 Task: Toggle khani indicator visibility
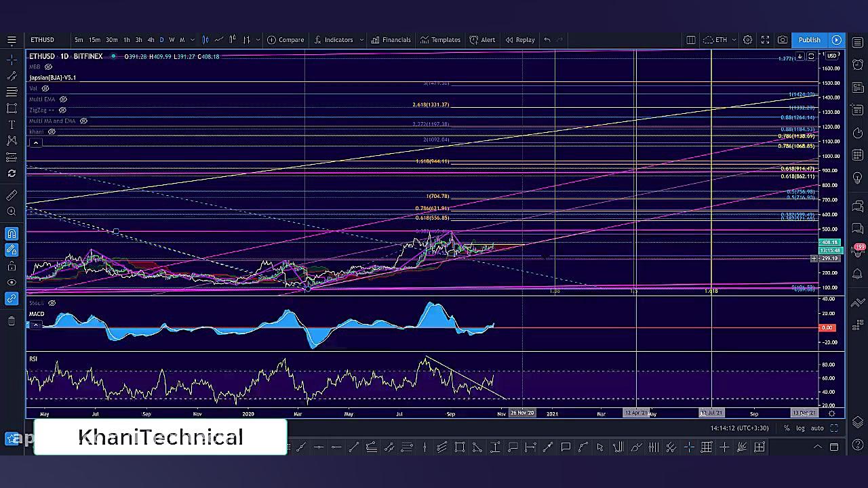pos(52,131)
